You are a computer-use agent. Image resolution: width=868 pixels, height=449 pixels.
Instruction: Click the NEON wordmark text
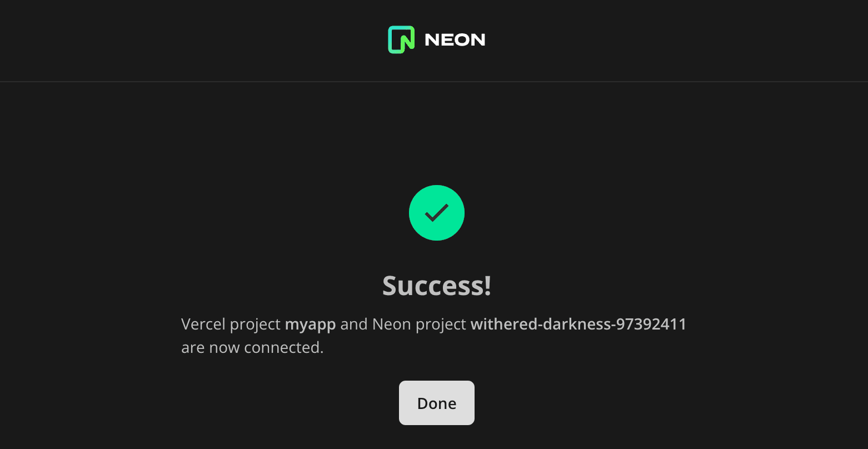(455, 39)
